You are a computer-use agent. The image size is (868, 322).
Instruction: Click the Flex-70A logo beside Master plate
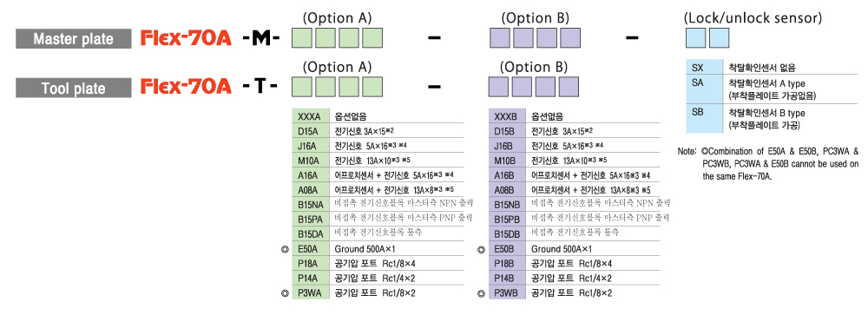186,38
